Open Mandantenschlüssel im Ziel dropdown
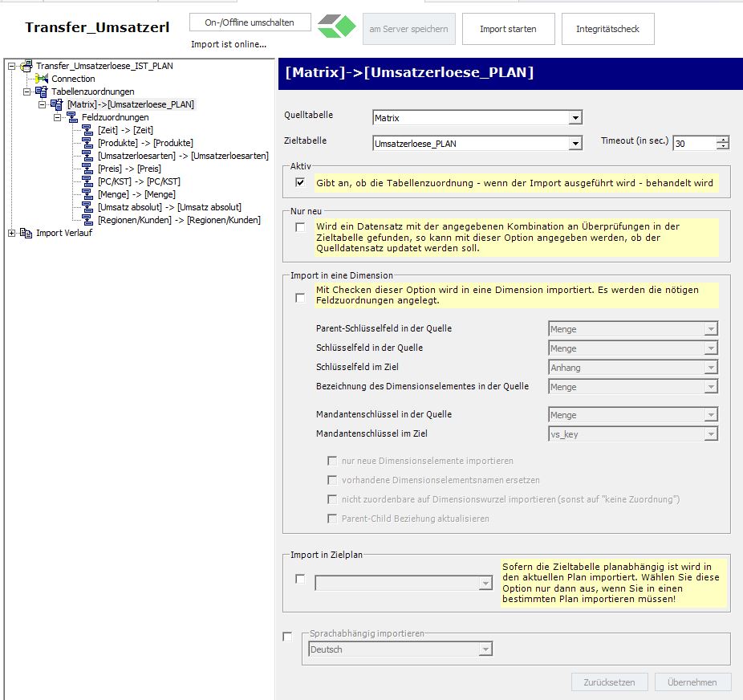 [711, 434]
